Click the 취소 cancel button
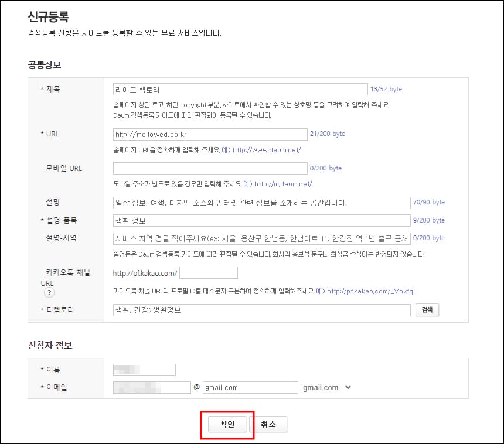 (269, 425)
